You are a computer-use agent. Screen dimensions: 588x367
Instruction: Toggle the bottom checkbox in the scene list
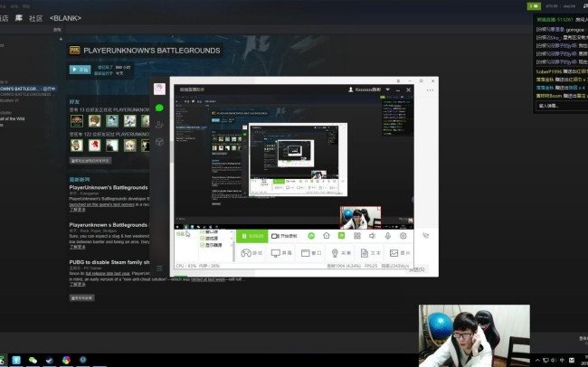201,245
